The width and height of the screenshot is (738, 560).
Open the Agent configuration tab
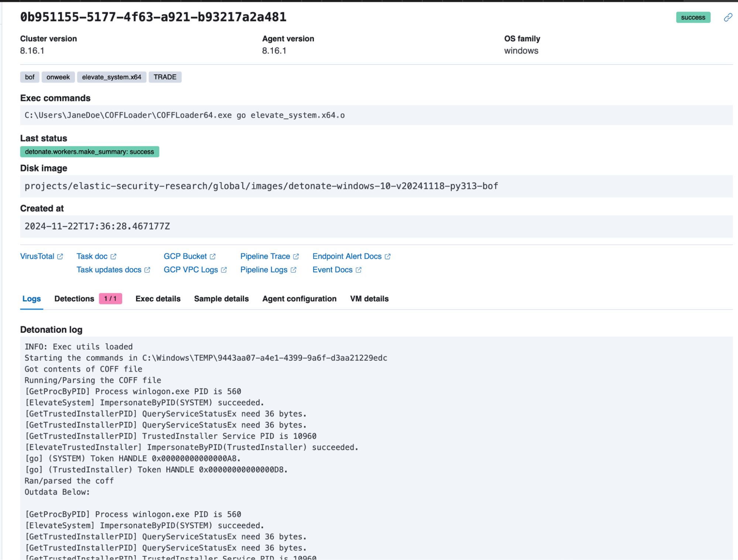299,299
